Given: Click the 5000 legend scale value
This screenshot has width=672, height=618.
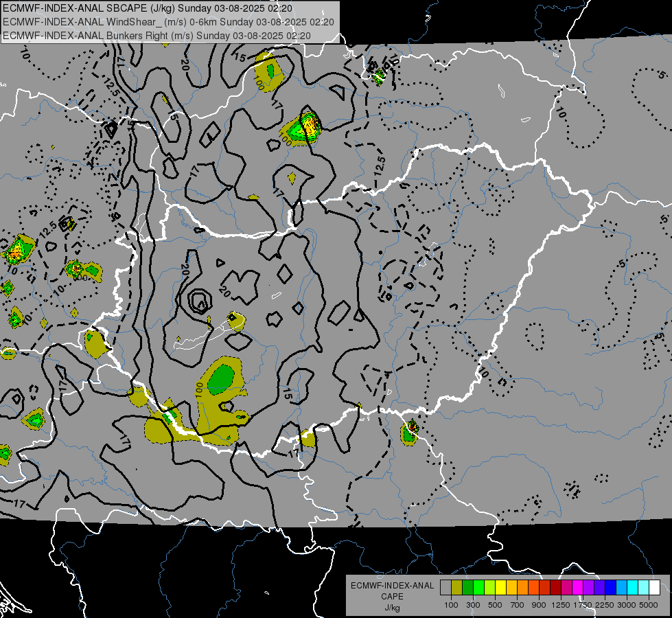Looking at the screenshot, I should 649,605.
